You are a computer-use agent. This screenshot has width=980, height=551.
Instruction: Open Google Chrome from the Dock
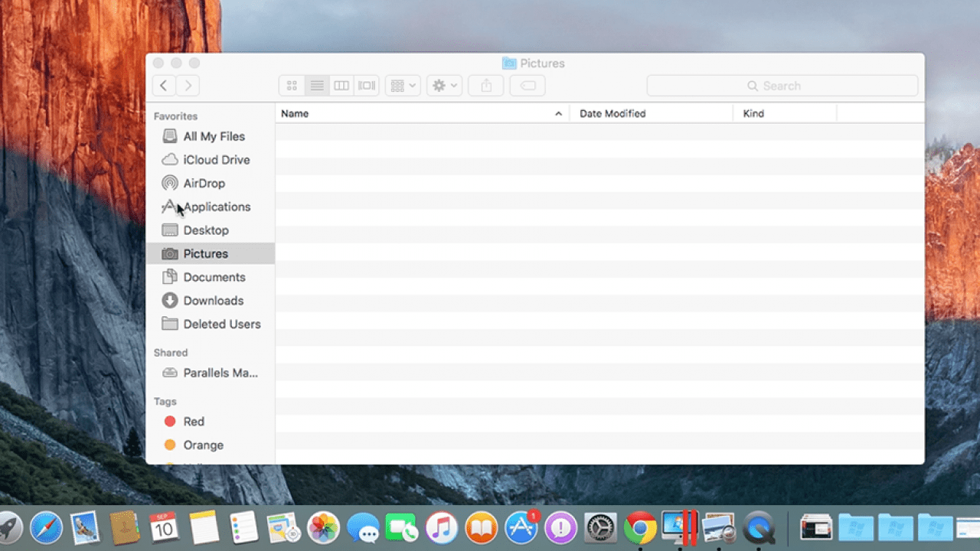[x=640, y=527]
